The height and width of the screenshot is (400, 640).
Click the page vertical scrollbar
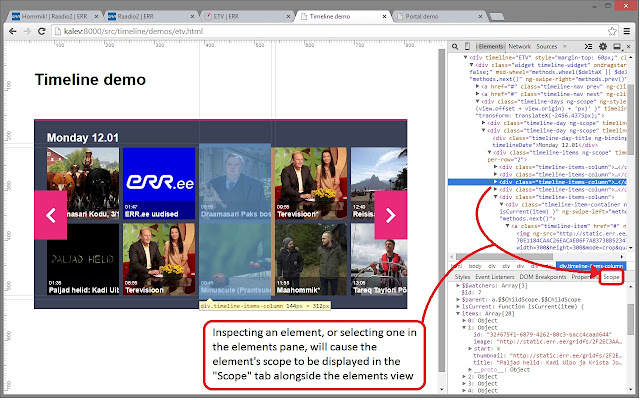(x=441, y=210)
